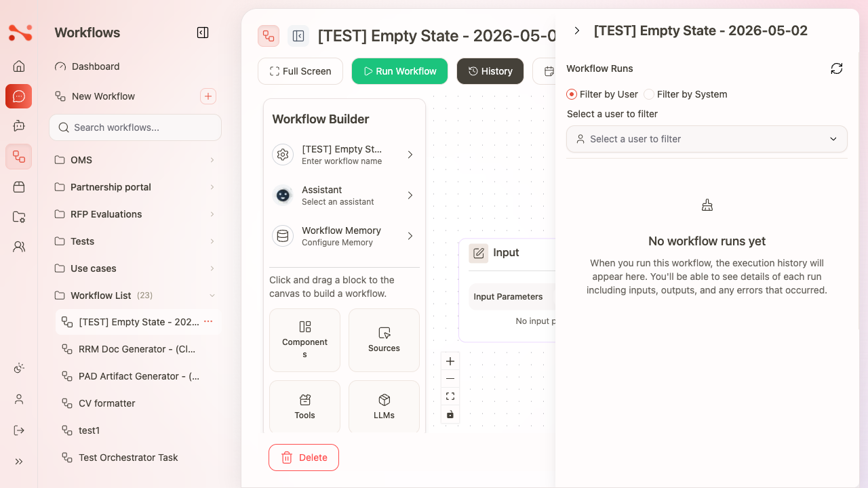Expand the OMS folder
The height and width of the screenshot is (488, 868).
pos(136,160)
